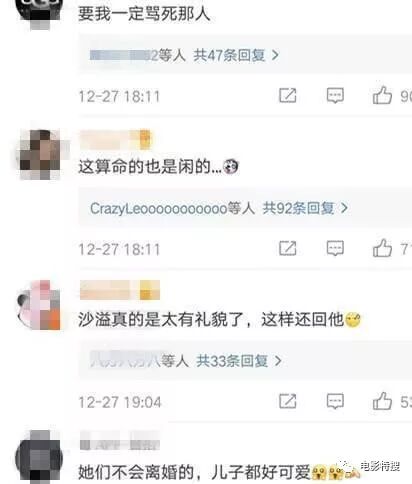Open avatar of 她们不会离婚的 commenter
Image resolution: width=412 pixels, height=484 pixels.
click(39, 457)
